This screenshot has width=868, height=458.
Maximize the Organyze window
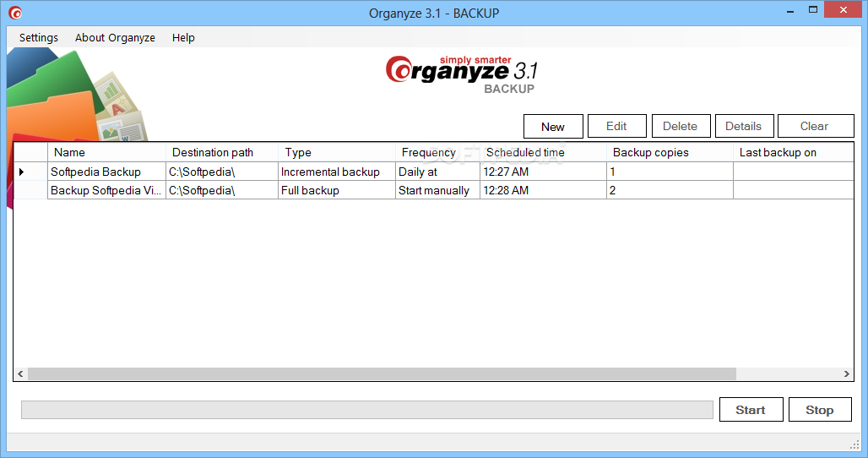point(813,10)
